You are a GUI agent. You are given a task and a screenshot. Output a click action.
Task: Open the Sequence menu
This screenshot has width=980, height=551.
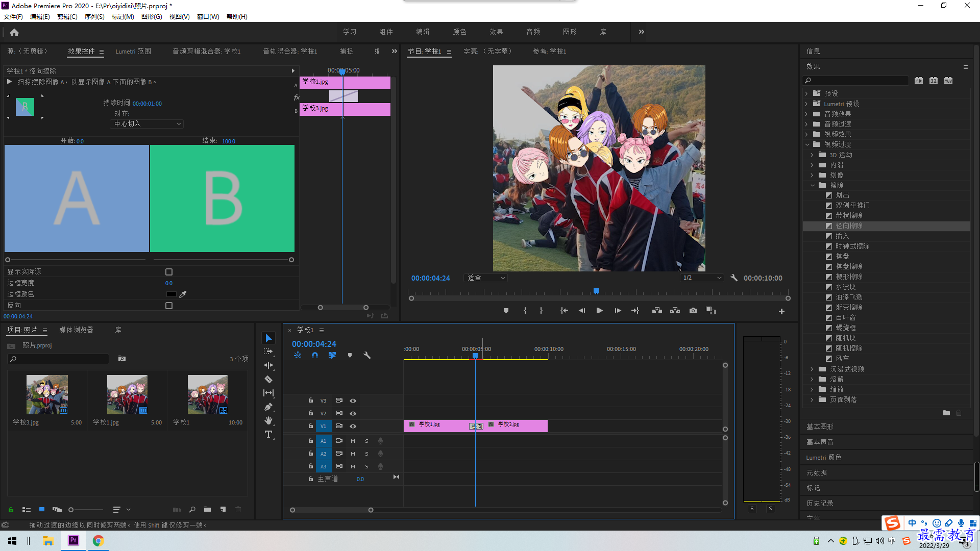pyautogui.click(x=94, y=17)
